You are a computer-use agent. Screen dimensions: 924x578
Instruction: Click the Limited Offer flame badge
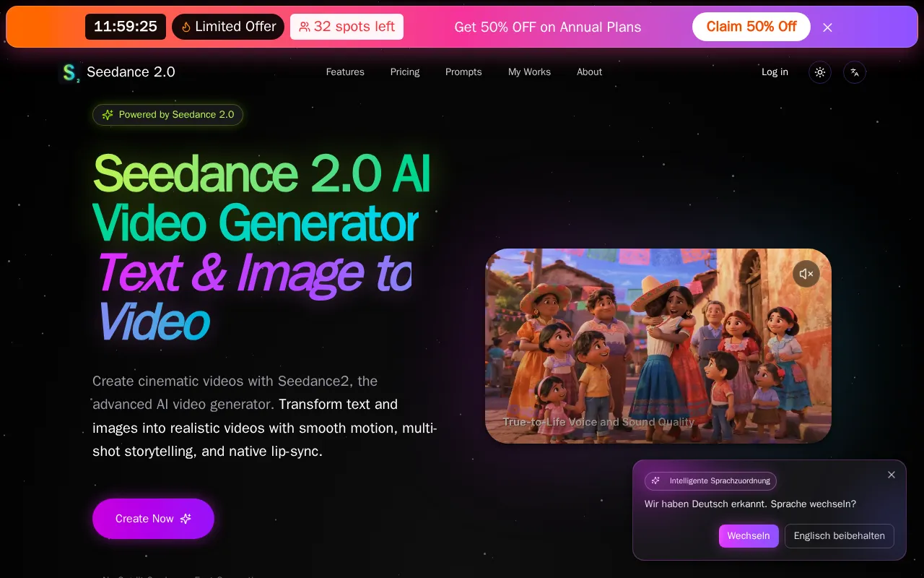tap(228, 27)
